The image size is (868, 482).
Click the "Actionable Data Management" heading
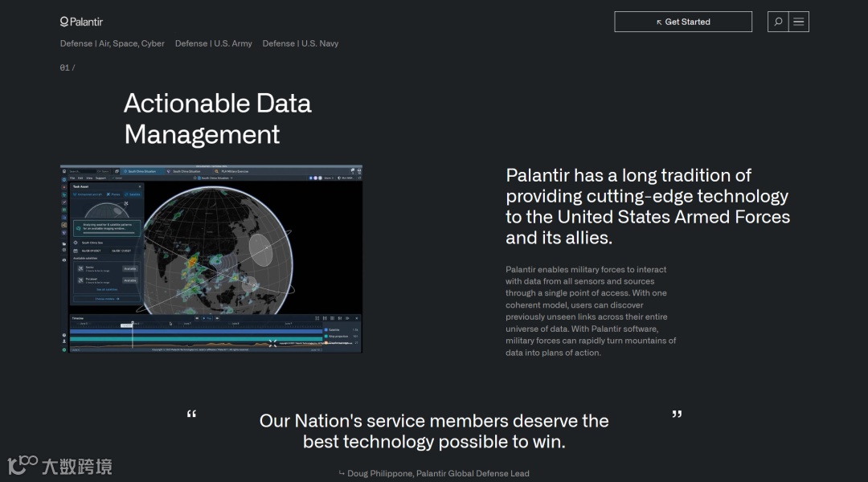[218, 119]
